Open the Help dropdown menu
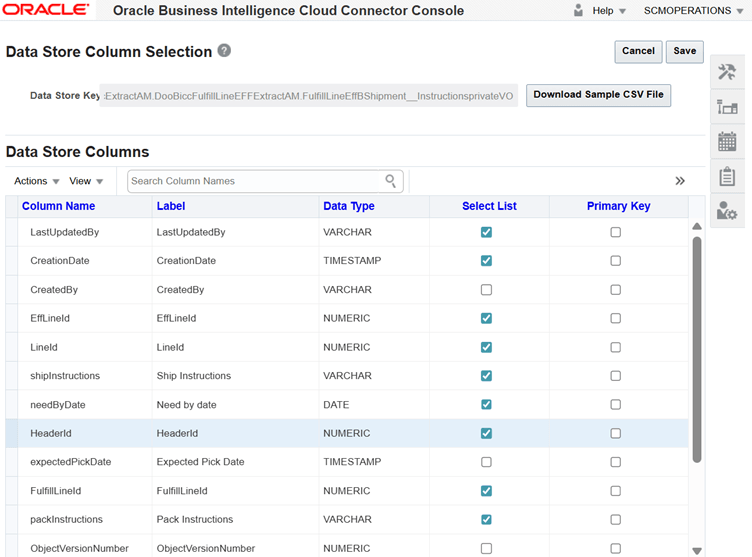This screenshot has height=557, width=752. [x=609, y=11]
